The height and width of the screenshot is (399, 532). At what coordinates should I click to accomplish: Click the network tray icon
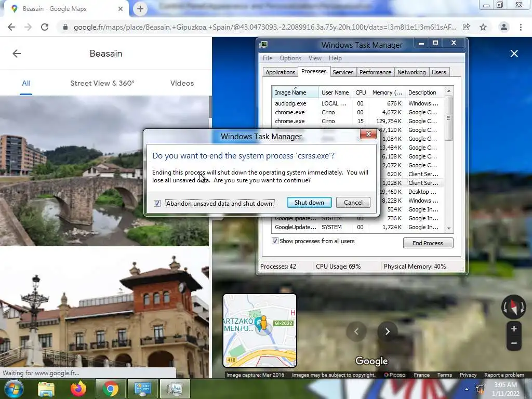(x=480, y=389)
